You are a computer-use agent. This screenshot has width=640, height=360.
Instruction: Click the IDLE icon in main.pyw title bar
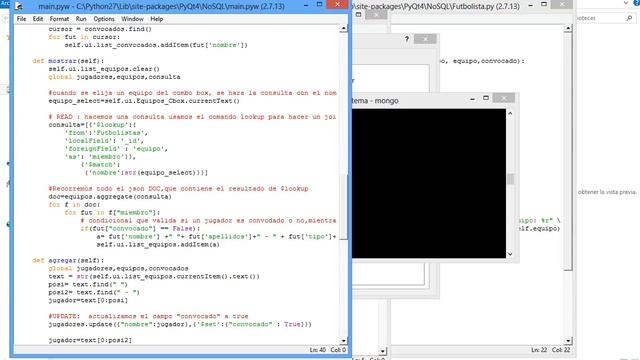point(19,6)
